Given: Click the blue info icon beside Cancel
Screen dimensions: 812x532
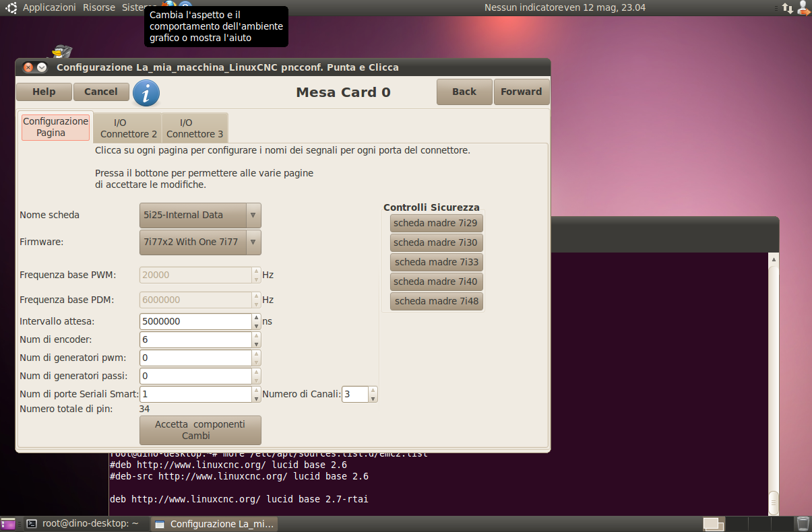Looking at the screenshot, I should tap(146, 92).
